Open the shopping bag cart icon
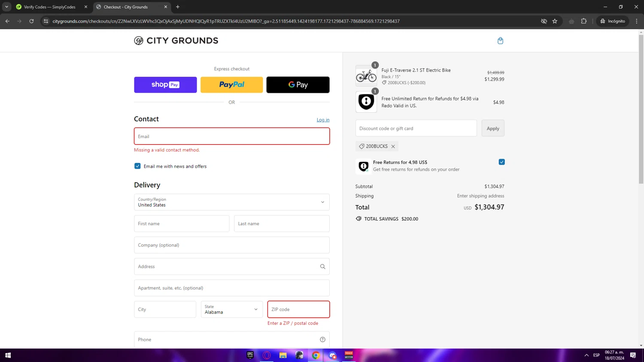The width and height of the screenshot is (644, 362). coord(500,41)
